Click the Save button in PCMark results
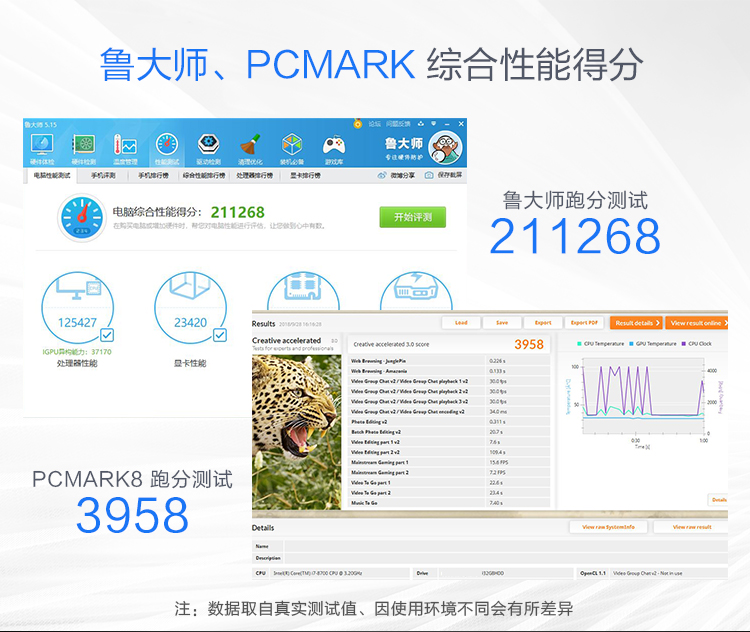Viewport: 750px width, 632px height. click(x=502, y=323)
